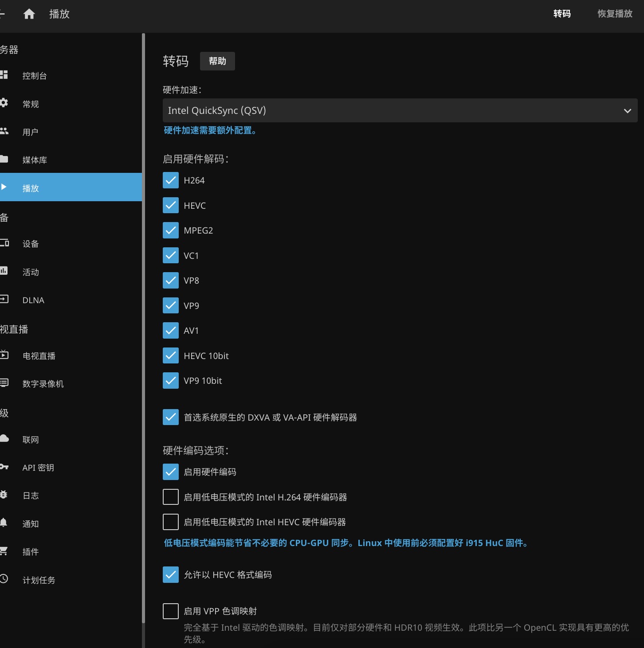Click the 帮助 button

pos(217,61)
